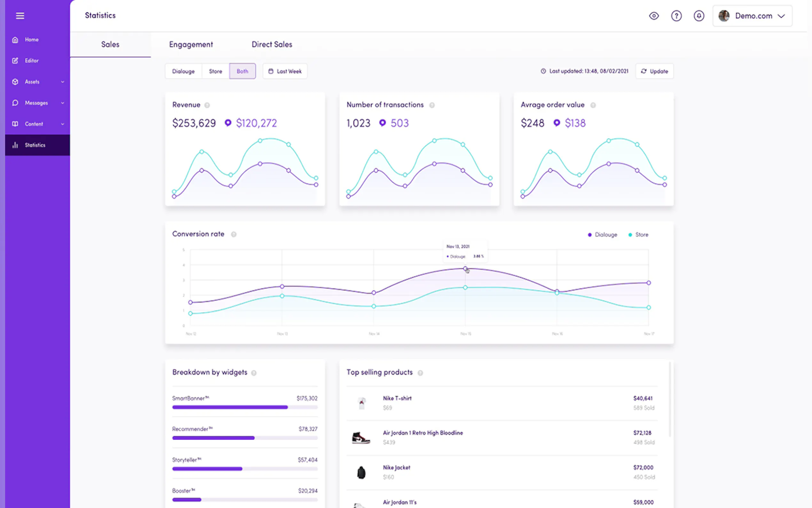Click the Home sidebar icon
The height and width of the screenshot is (508, 812).
tap(15, 40)
